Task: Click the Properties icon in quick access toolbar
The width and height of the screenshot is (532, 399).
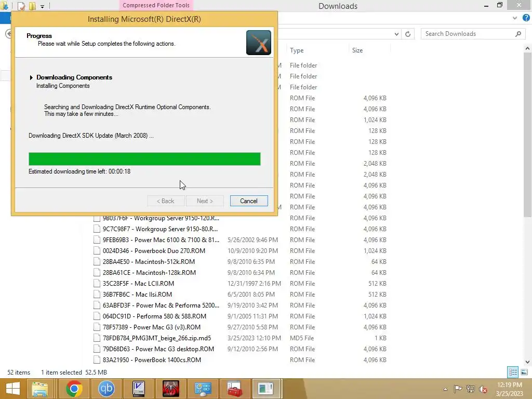Action: point(21,6)
